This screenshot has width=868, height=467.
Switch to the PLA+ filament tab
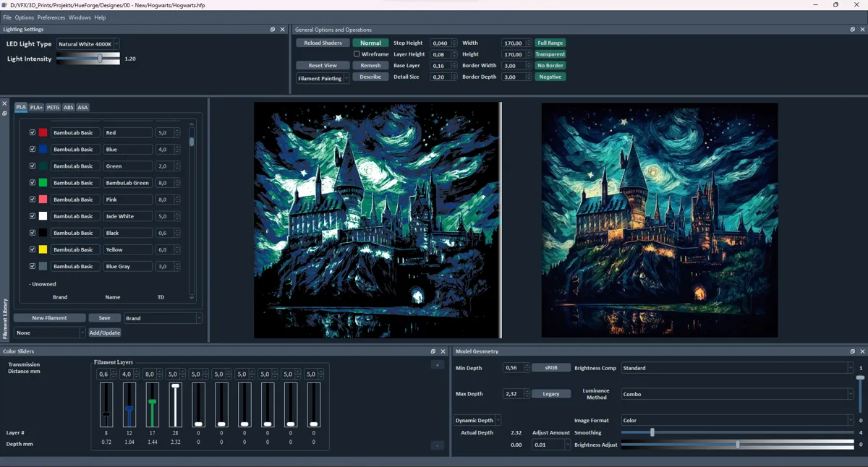click(x=36, y=108)
